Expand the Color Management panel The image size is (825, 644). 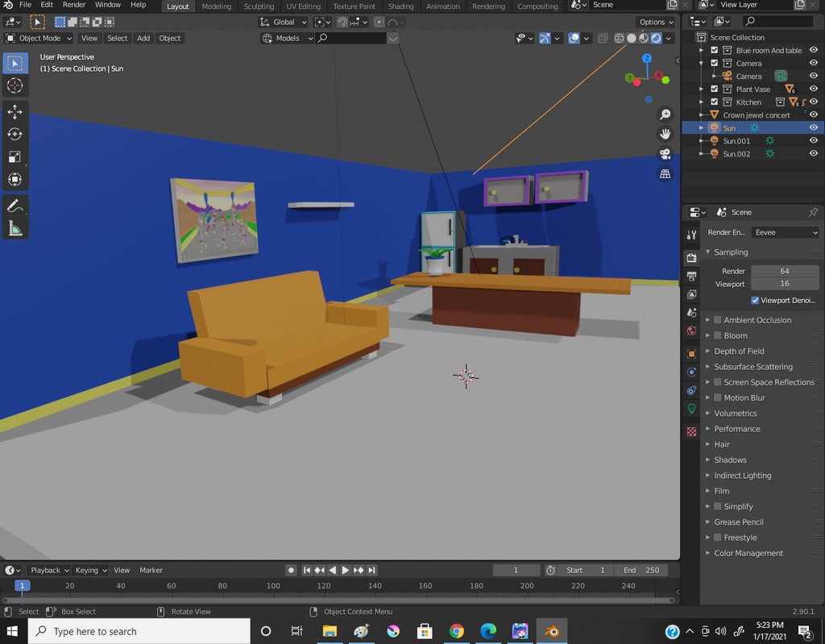[x=707, y=553]
